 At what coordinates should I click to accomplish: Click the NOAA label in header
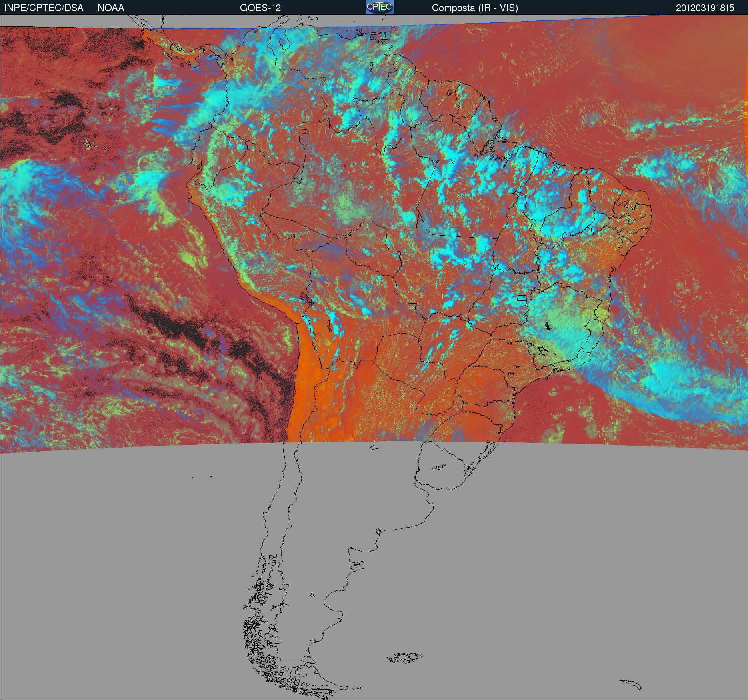[x=111, y=8]
